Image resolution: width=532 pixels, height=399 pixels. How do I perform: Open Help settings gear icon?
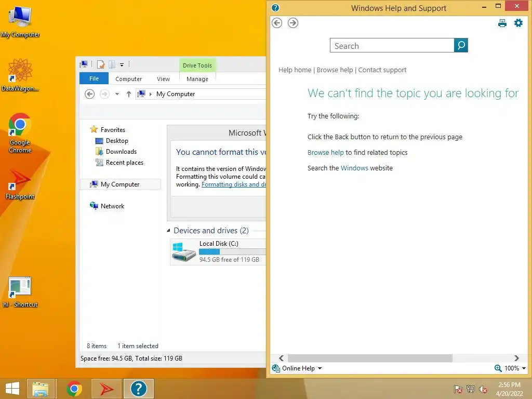pyautogui.click(x=518, y=23)
